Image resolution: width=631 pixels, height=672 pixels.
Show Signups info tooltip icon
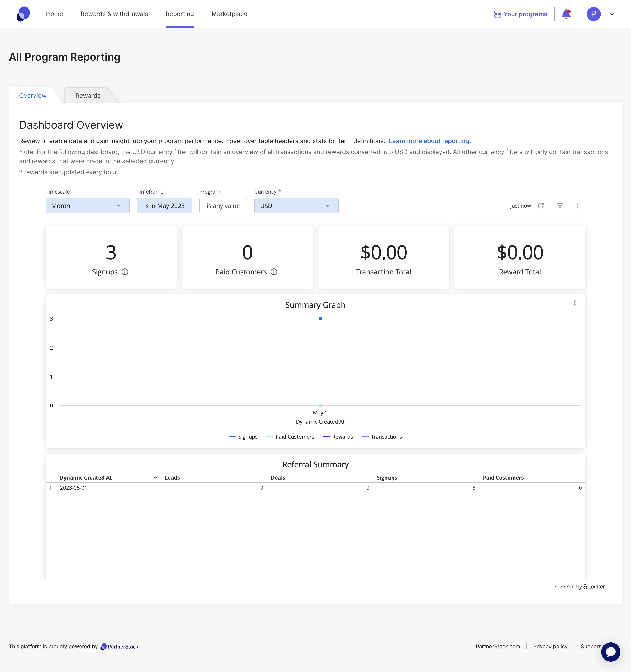pos(125,272)
